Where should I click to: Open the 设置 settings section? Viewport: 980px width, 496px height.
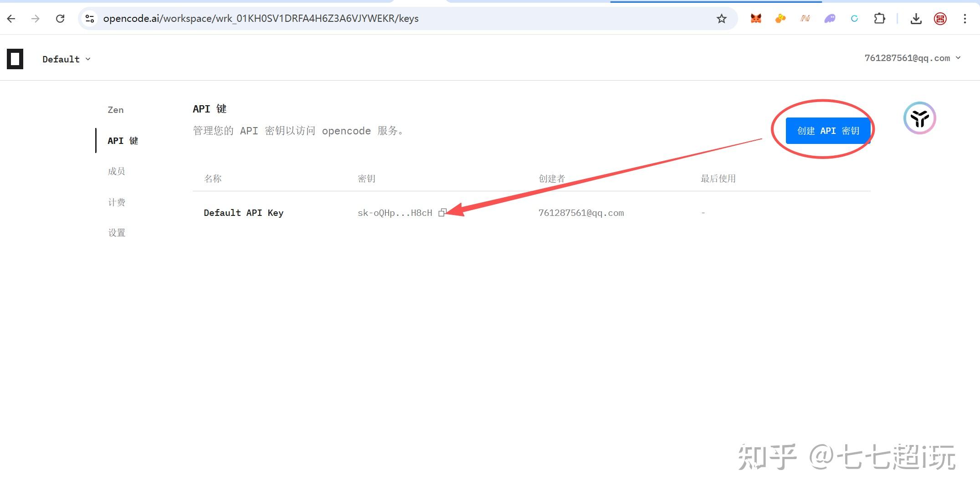pos(117,233)
